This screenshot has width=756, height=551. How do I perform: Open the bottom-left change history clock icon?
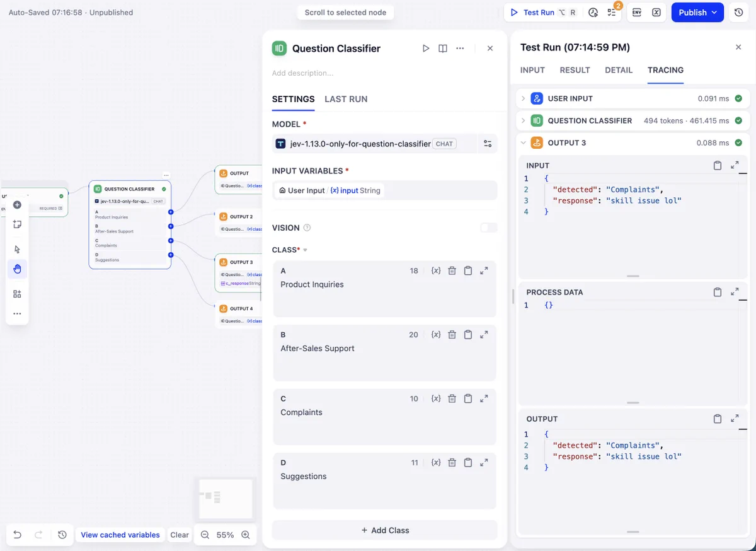(62, 535)
